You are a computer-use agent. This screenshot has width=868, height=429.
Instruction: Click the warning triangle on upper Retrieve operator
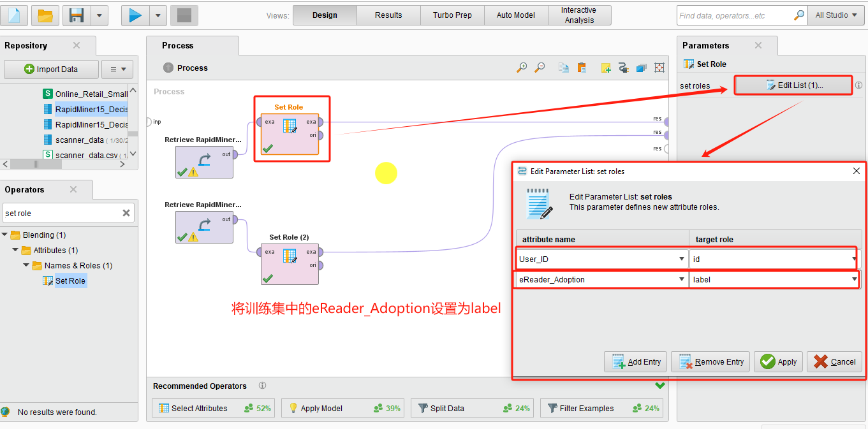(193, 171)
